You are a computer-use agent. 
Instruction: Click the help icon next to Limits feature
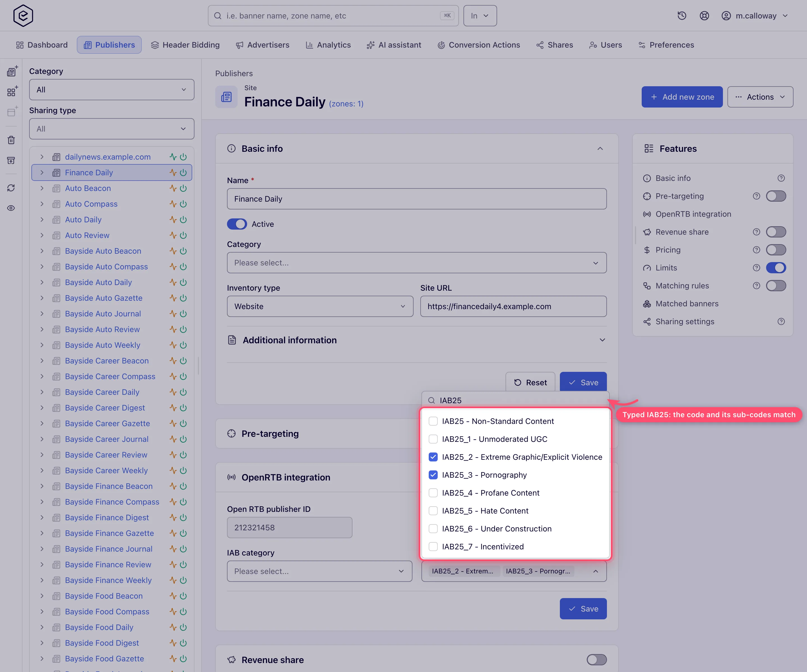[x=756, y=268]
